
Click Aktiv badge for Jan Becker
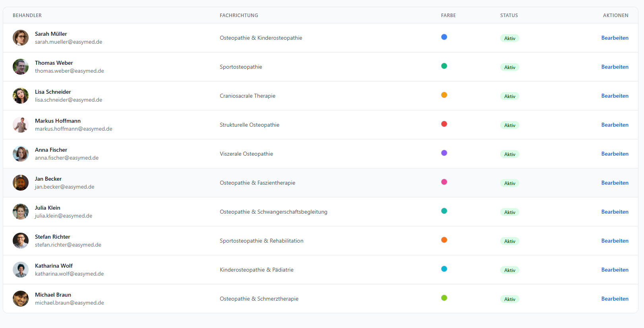pos(510,183)
